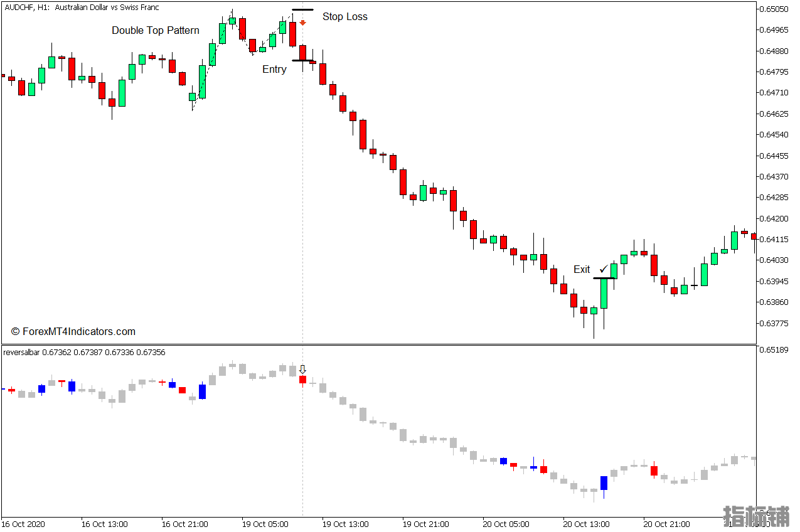Select the 'Exit' chart label
Screen dimensions: 800x532
pyautogui.click(x=582, y=269)
